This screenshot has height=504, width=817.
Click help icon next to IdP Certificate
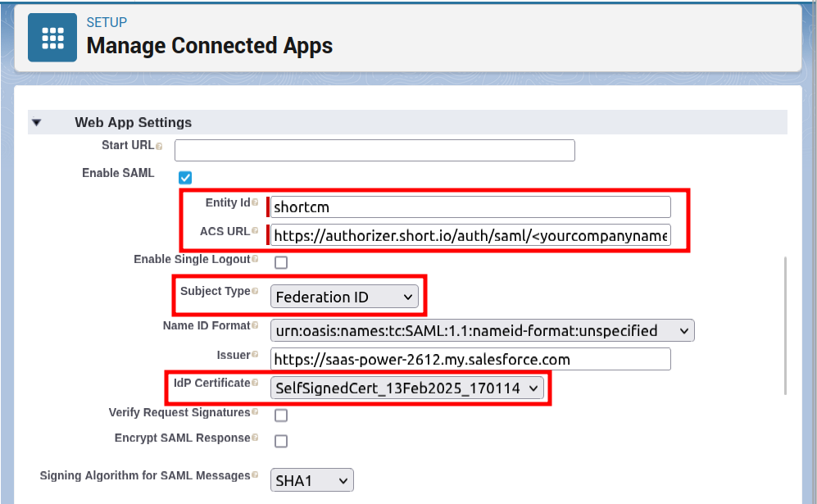[x=255, y=384]
